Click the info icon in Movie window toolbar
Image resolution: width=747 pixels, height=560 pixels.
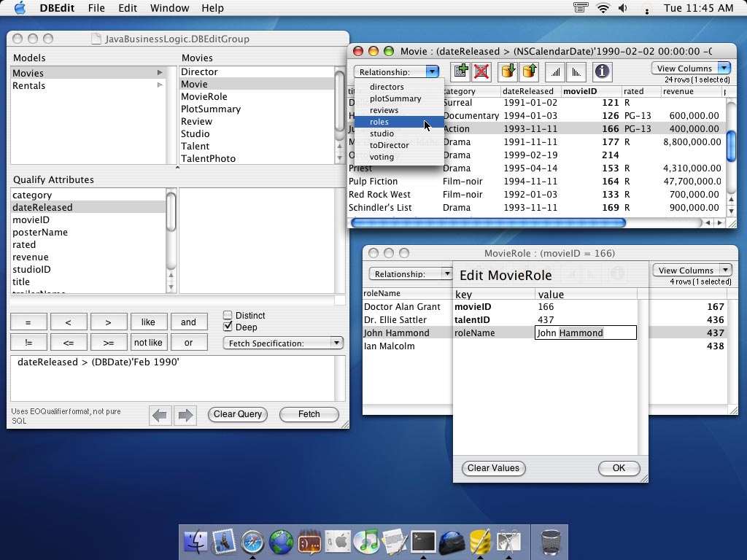point(602,71)
